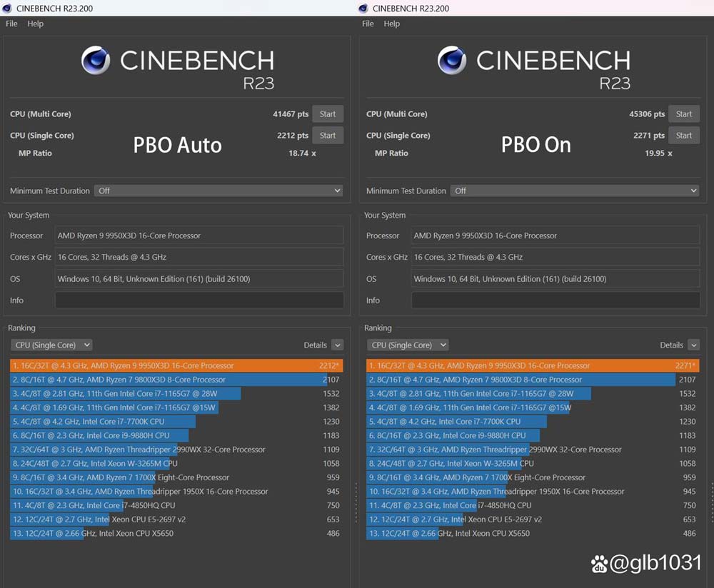The height and width of the screenshot is (588, 714).
Task: Select Threadripper 2990WX row in PBO Auto window
Action: 176,450
